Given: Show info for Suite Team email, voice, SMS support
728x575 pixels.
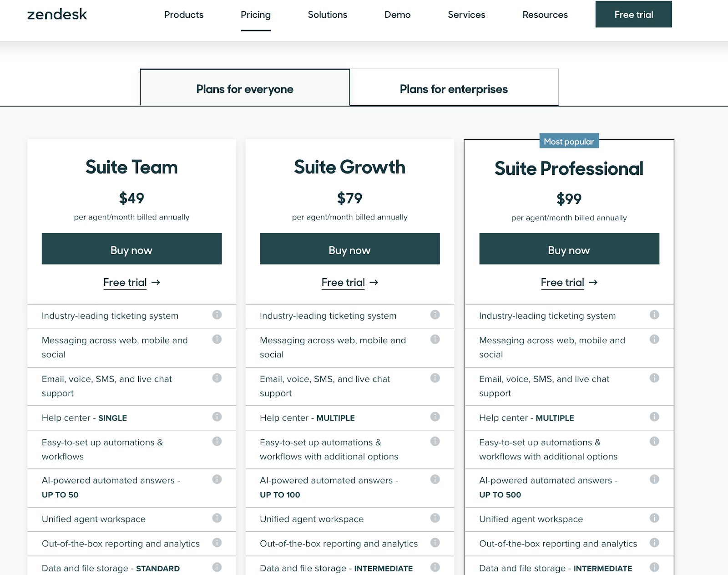Looking at the screenshot, I should [217, 378].
